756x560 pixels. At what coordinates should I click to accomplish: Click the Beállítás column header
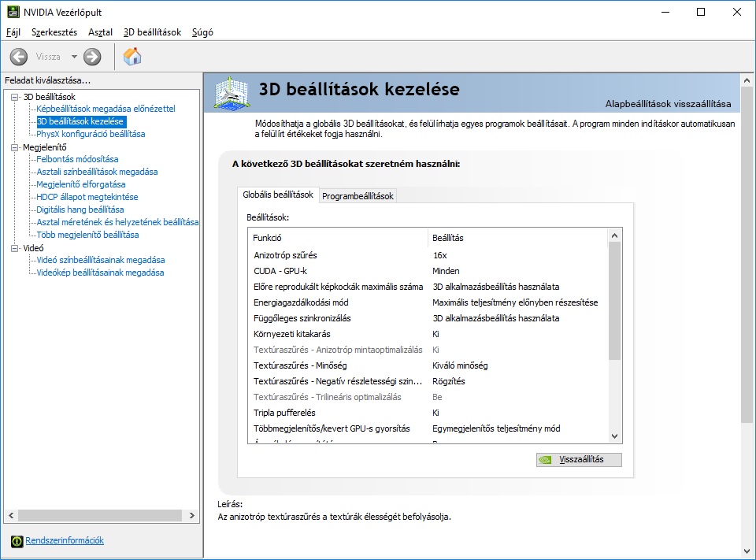[518, 237]
